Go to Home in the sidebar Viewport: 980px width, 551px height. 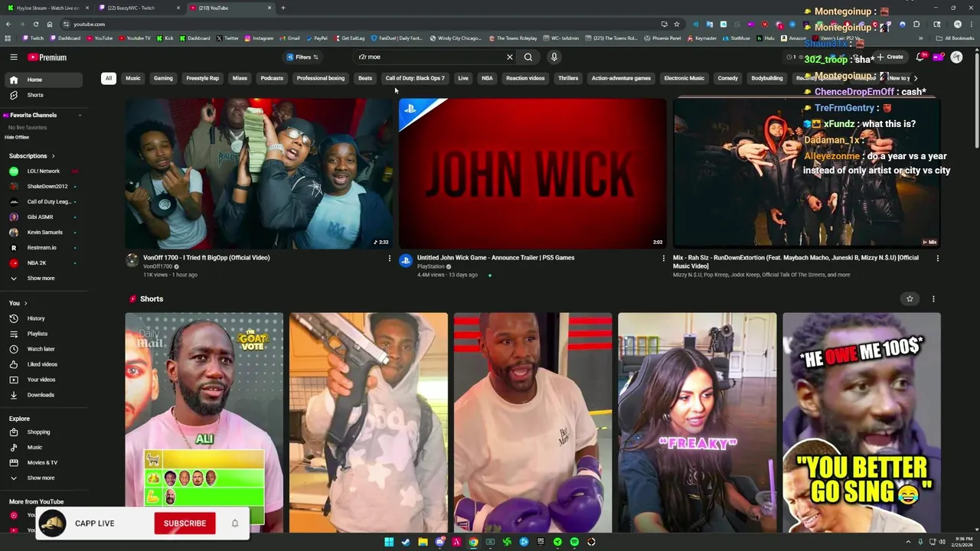pos(44,80)
